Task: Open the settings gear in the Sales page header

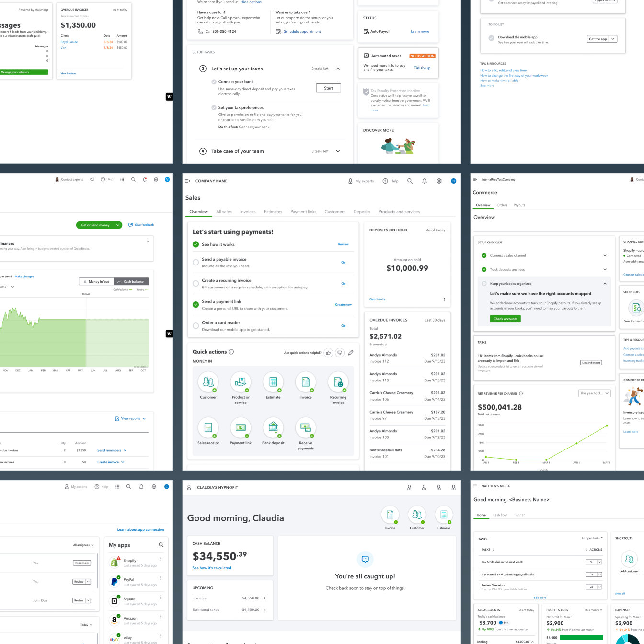Action: 439,181
